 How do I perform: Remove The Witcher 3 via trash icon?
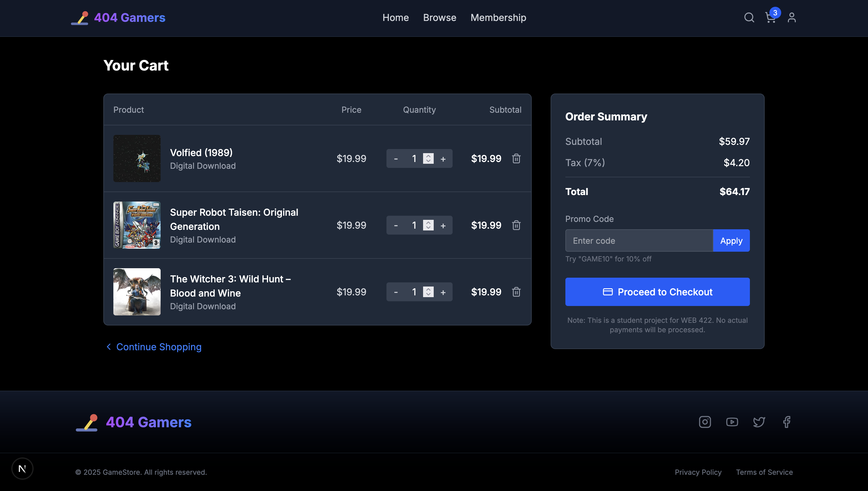tap(516, 292)
